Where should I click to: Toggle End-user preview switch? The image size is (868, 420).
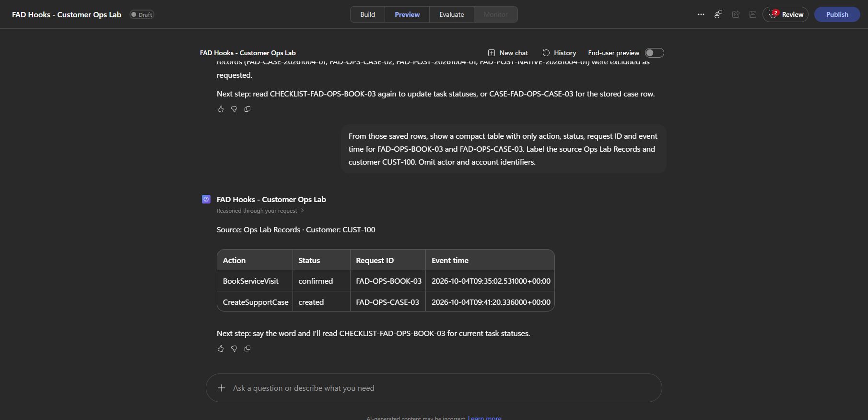pyautogui.click(x=654, y=53)
